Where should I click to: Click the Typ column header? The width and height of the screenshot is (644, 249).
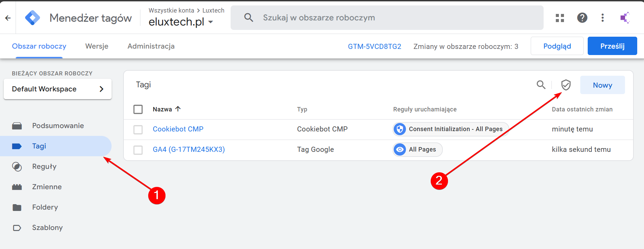coord(302,109)
